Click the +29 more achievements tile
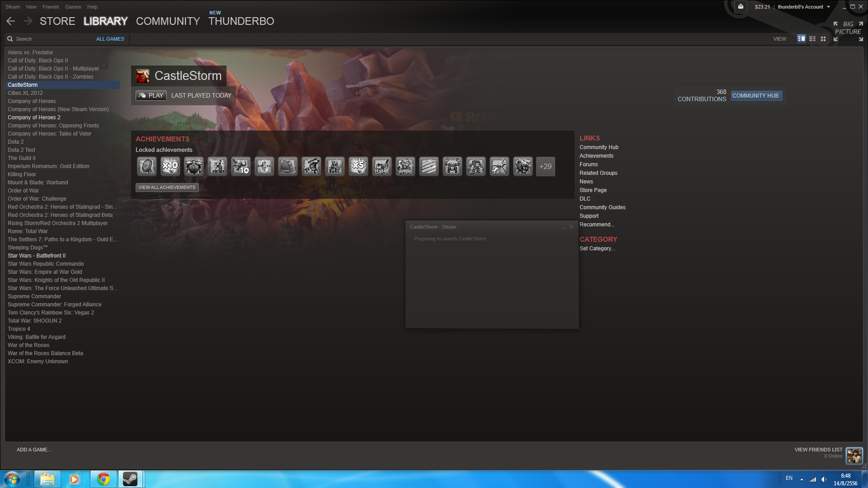 (x=545, y=167)
